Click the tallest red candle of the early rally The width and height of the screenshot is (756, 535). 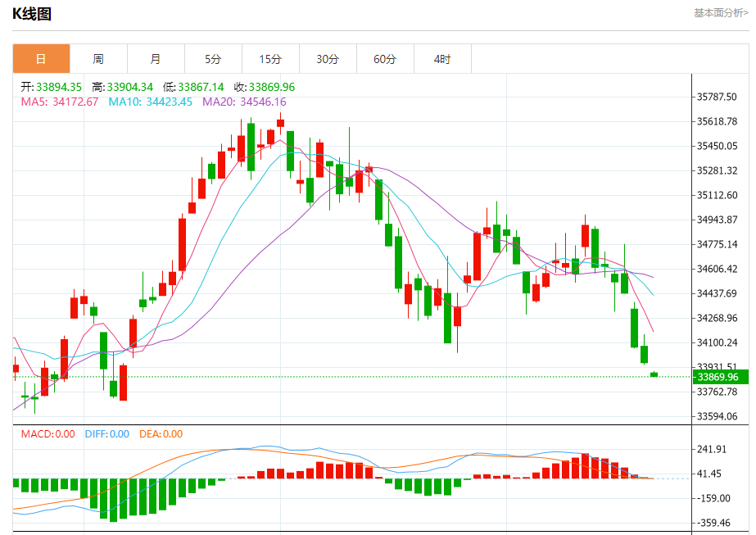click(x=183, y=245)
